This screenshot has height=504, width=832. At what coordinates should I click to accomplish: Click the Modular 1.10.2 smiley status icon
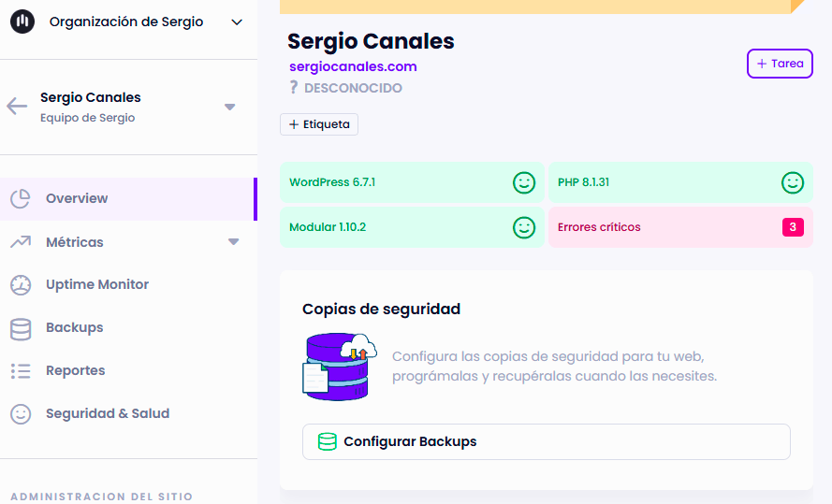point(523,227)
